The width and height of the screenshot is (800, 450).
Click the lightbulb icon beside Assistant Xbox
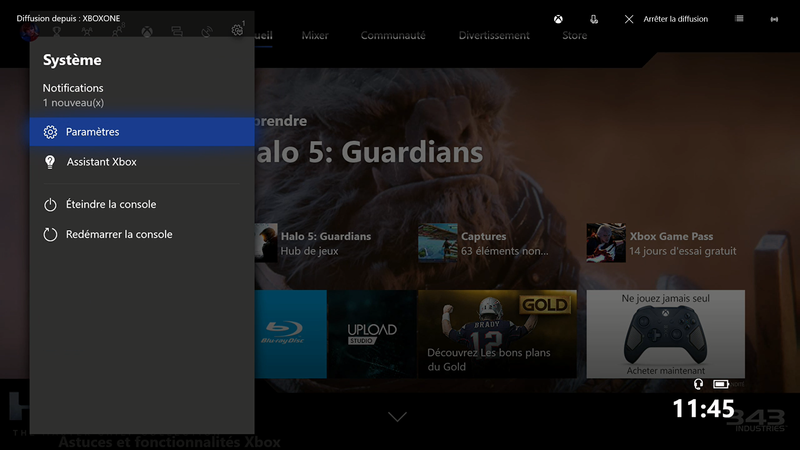click(50, 162)
